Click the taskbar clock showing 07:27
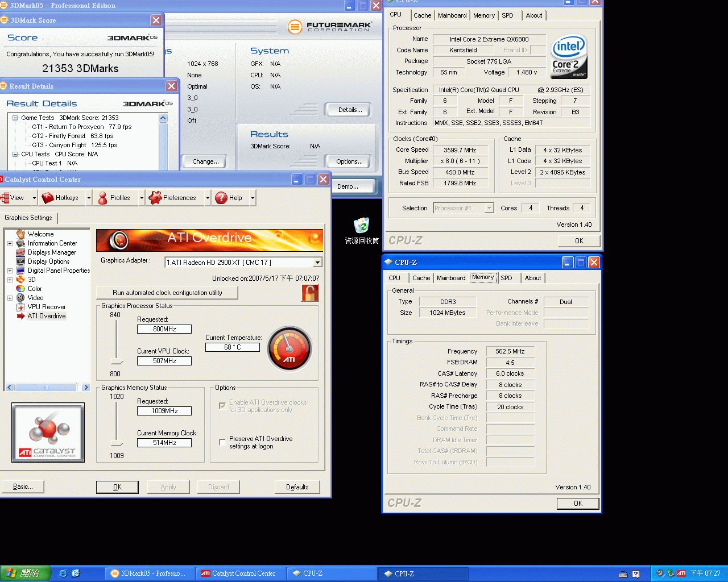 tap(705, 573)
